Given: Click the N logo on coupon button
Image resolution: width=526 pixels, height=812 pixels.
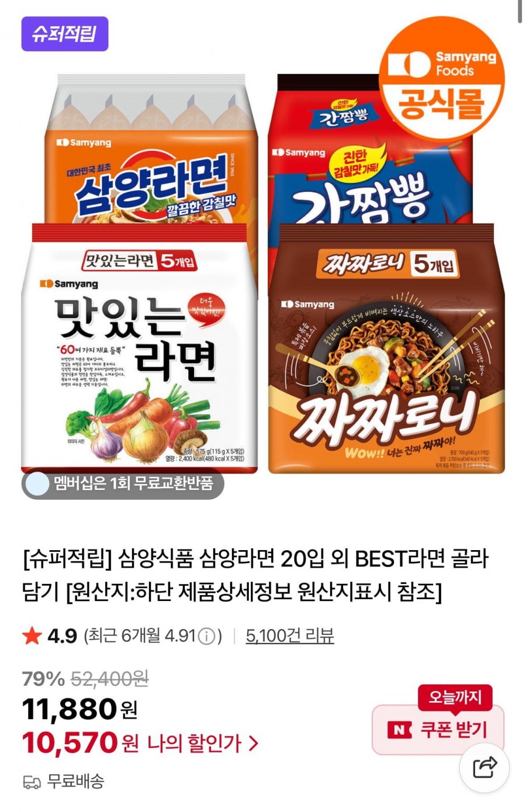Looking at the screenshot, I should click(x=400, y=730).
